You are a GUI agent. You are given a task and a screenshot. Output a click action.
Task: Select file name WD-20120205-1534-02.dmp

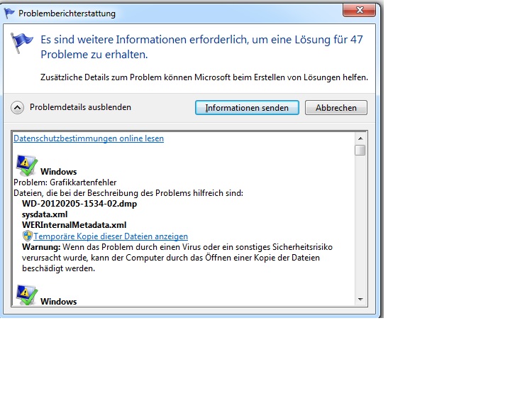(79, 204)
